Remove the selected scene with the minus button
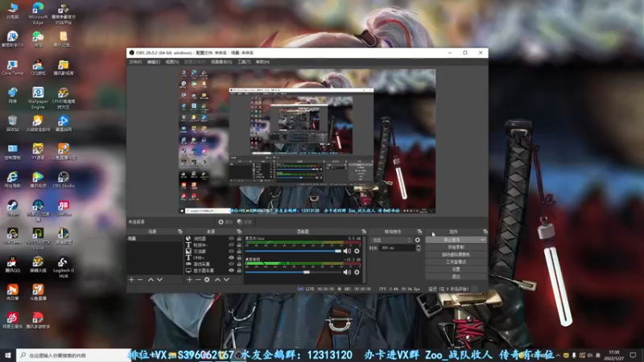The height and width of the screenshot is (362, 644). (x=140, y=279)
